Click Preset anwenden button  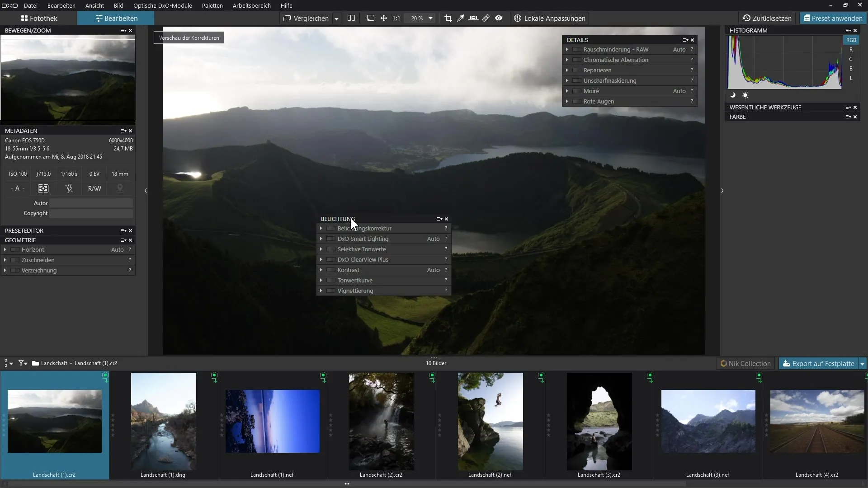point(832,18)
